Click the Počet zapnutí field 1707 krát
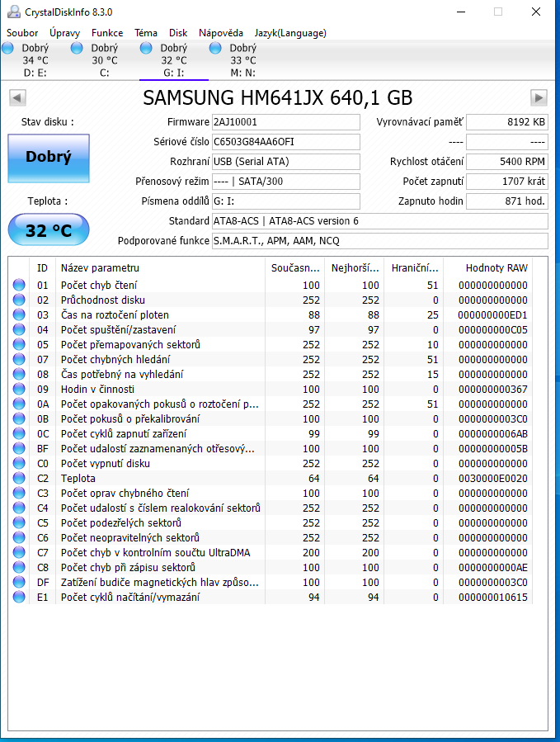Viewport: 560px width, 742px height. click(507, 182)
